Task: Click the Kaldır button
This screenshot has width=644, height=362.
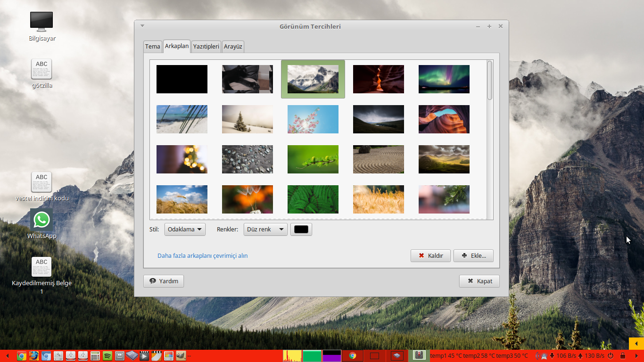Action: (430, 255)
